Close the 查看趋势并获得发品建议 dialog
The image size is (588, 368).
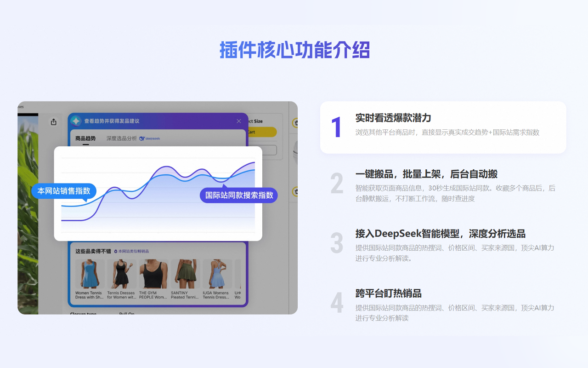tap(238, 121)
